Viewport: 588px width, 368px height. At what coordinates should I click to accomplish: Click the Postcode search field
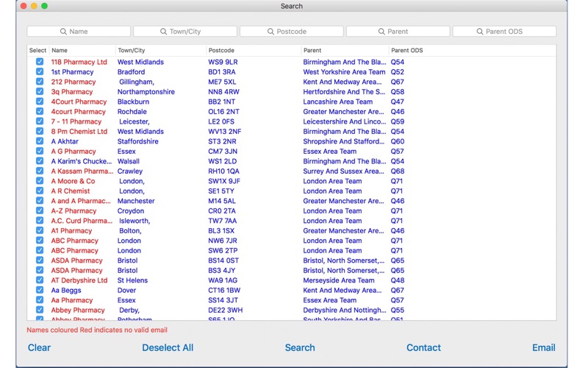click(x=292, y=32)
